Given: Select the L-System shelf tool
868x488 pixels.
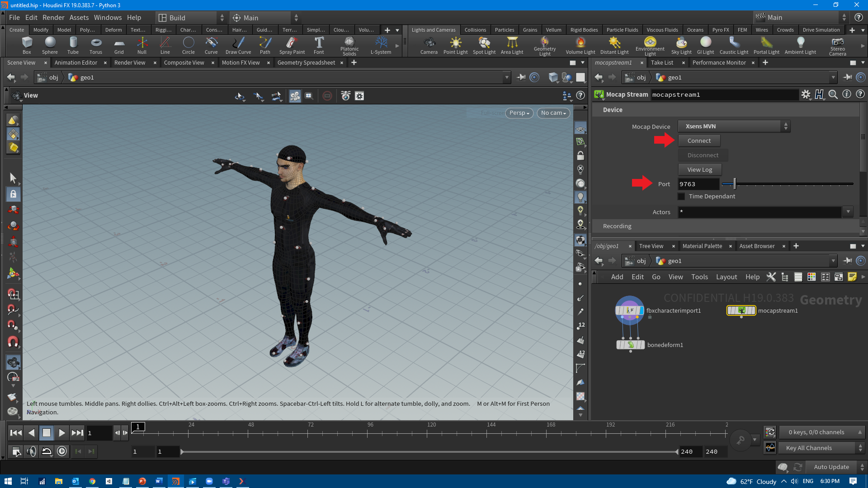Looking at the screenshot, I should point(381,46).
